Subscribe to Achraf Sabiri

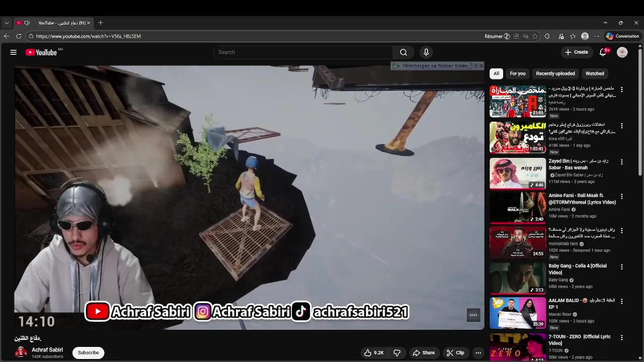coord(88,353)
